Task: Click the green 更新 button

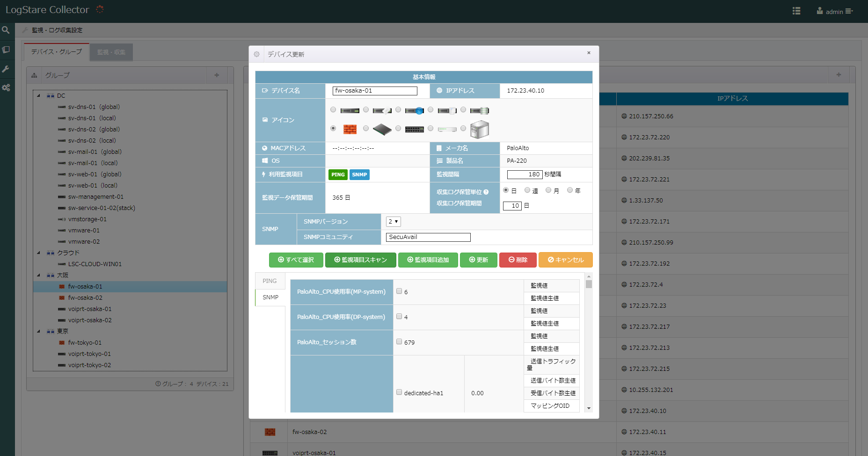Action: (478, 260)
